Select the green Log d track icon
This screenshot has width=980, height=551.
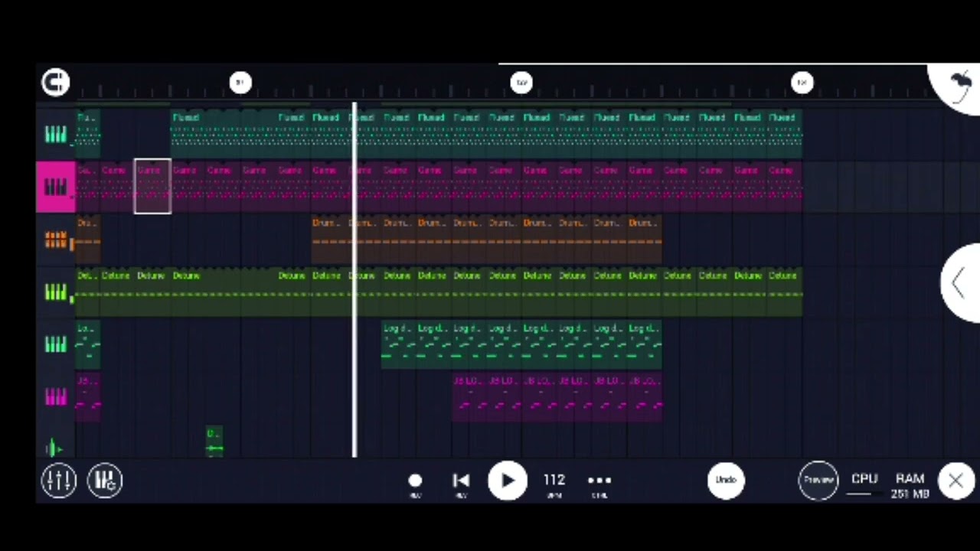(55, 345)
